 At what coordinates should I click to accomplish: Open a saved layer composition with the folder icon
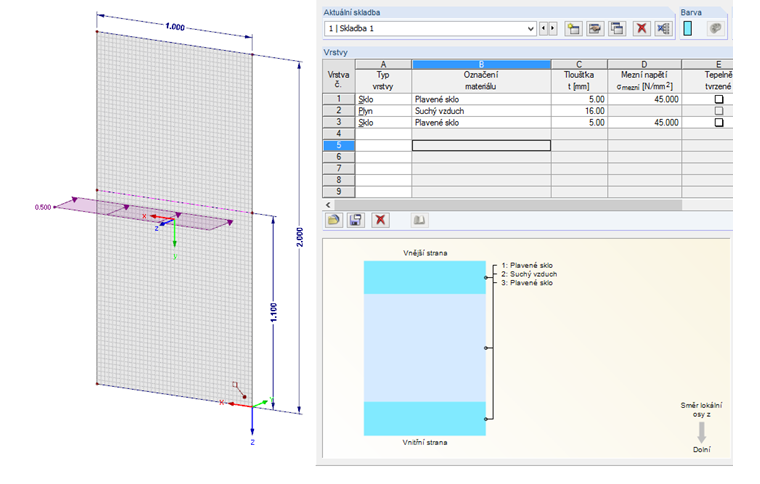(333, 220)
